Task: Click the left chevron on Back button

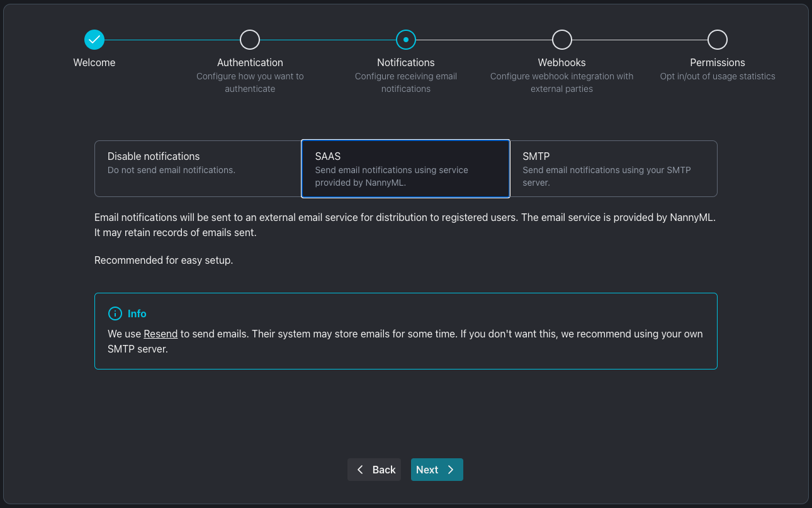Action: 360,470
